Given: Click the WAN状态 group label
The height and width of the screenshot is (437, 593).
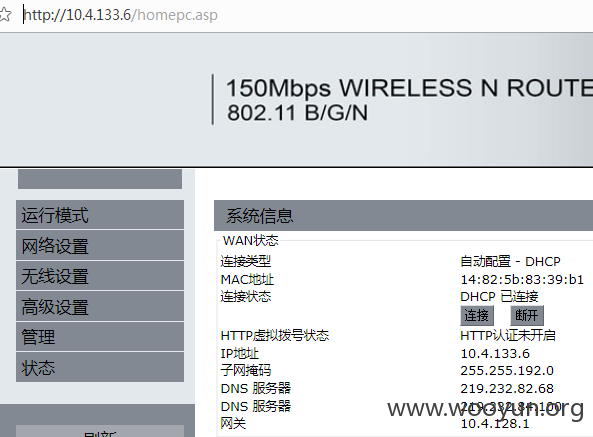Looking at the screenshot, I should (x=250, y=240).
